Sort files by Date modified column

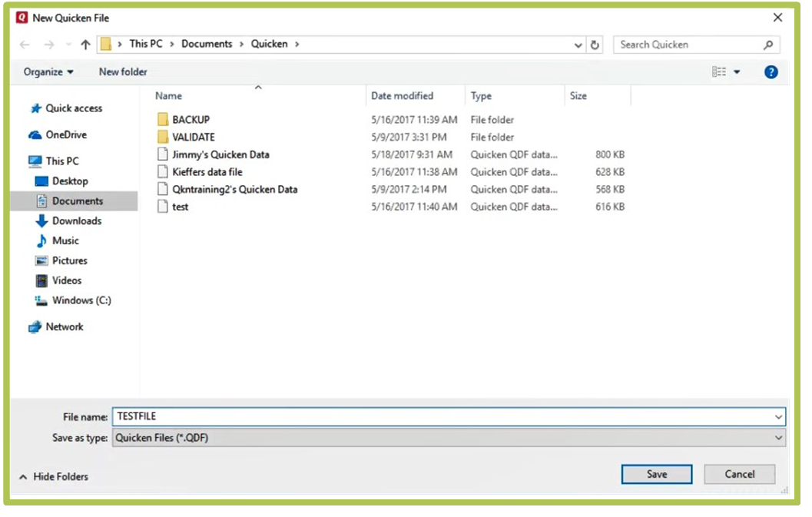point(403,96)
